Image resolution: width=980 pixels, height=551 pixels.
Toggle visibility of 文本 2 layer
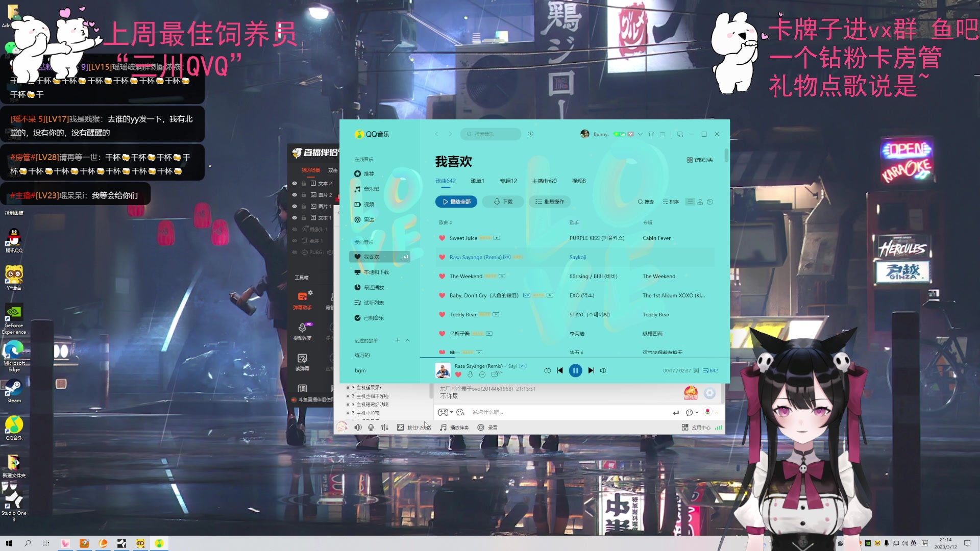point(295,183)
